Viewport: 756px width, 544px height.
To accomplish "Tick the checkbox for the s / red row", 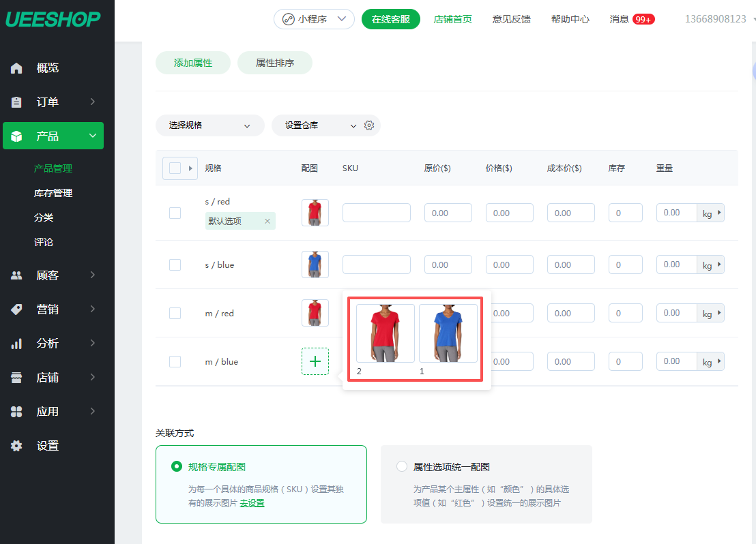I will (175, 213).
